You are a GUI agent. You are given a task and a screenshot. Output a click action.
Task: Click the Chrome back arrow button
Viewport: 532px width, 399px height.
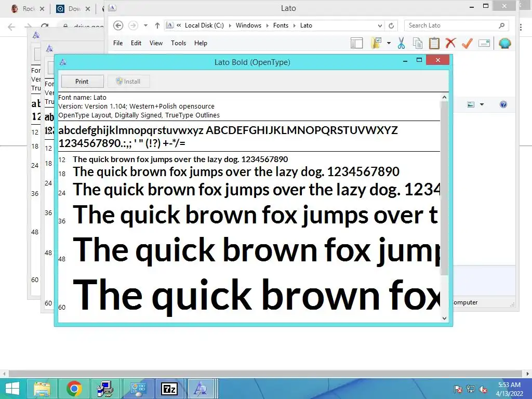pyautogui.click(x=11, y=27)
